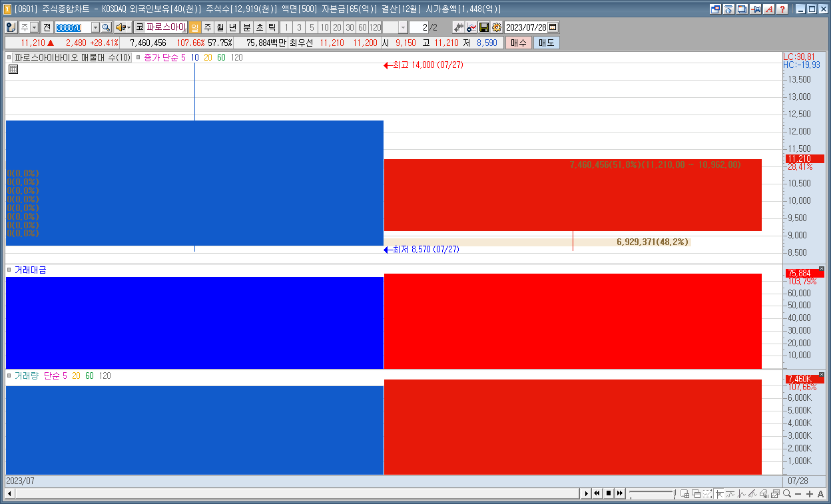Toggle the 전 button beside stock code
Screen dimensions: 831x504
[x=47, y=27]
